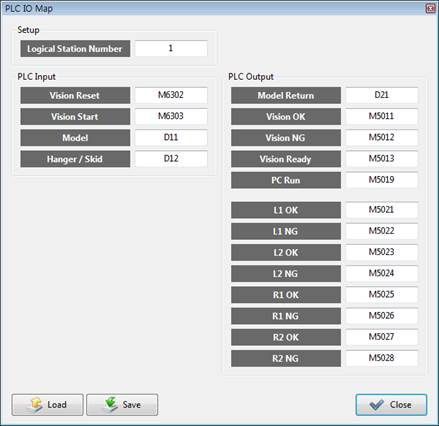Click the Logical Station Number label
Viewport: 439px width, 426px height.
point(75,49)
